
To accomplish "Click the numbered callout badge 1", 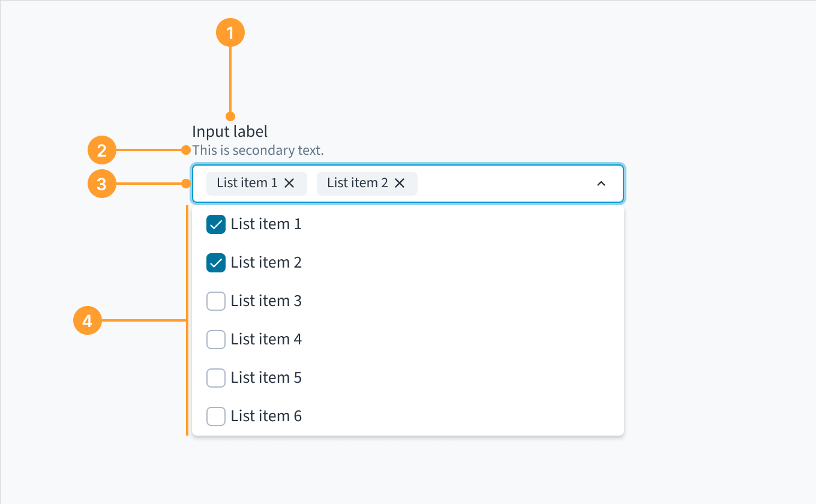I will point(230,32).
